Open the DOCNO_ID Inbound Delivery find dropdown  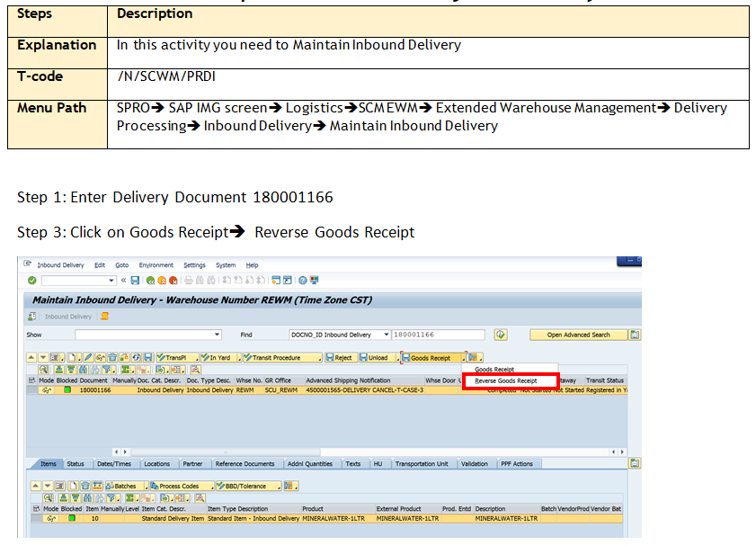(385, 334)
